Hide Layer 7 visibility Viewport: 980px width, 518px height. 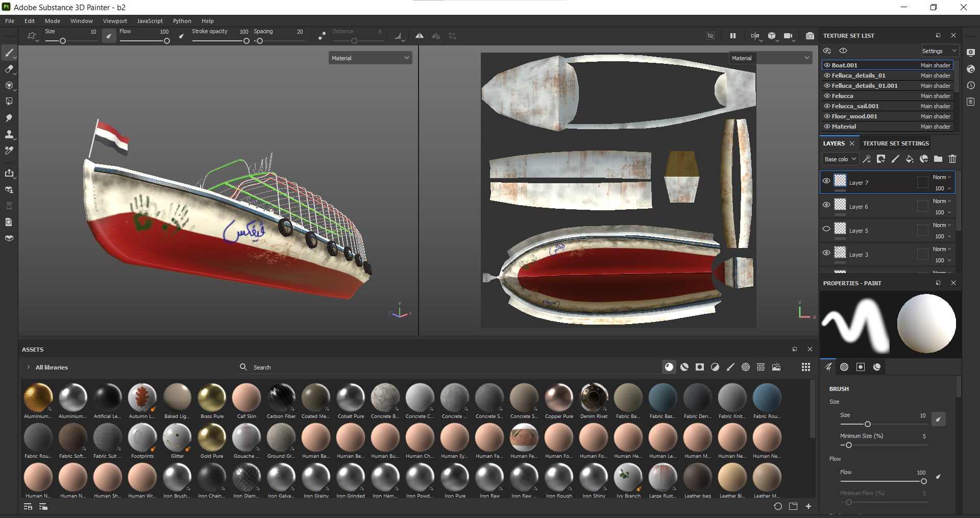click(x=826, y=181)
